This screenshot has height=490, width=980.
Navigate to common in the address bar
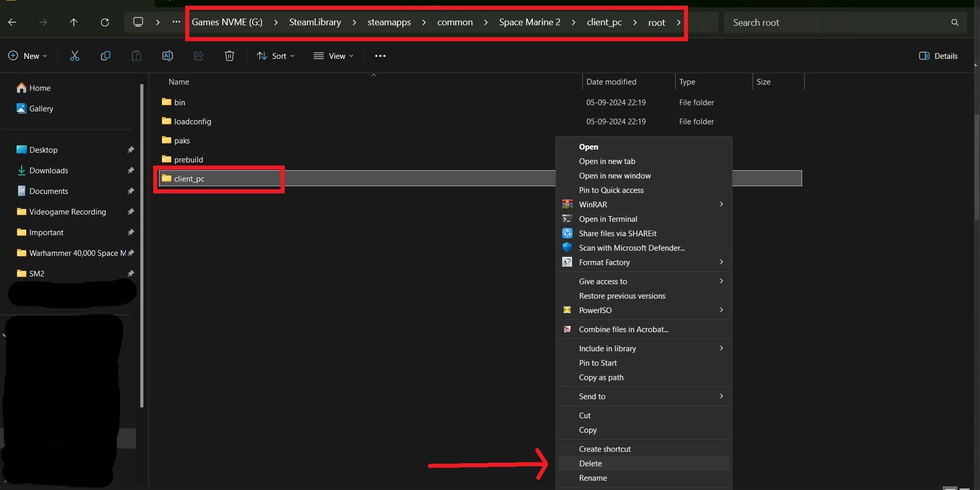point(455,22)
